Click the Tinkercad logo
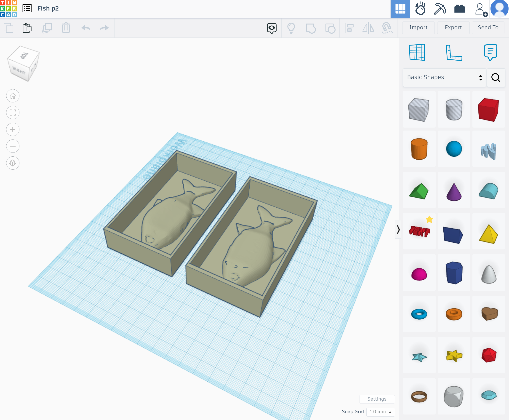This screenshot has height=420, width=509. pos(8,9)
